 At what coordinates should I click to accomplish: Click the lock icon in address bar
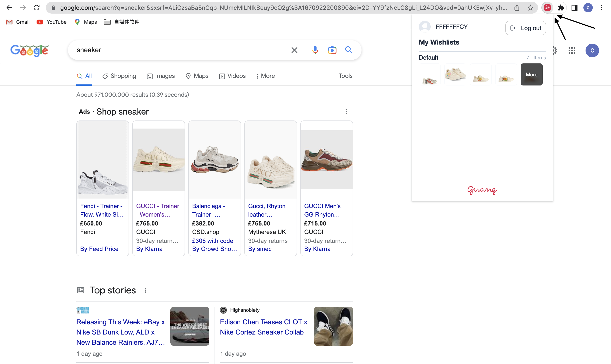pyautogui.click(x=53, y=8)
